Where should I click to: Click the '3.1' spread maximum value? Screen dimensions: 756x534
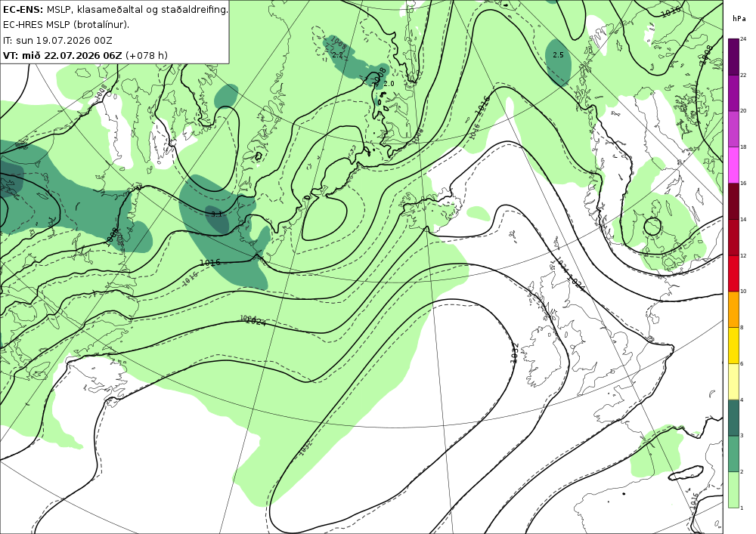(x=216, y=214)
